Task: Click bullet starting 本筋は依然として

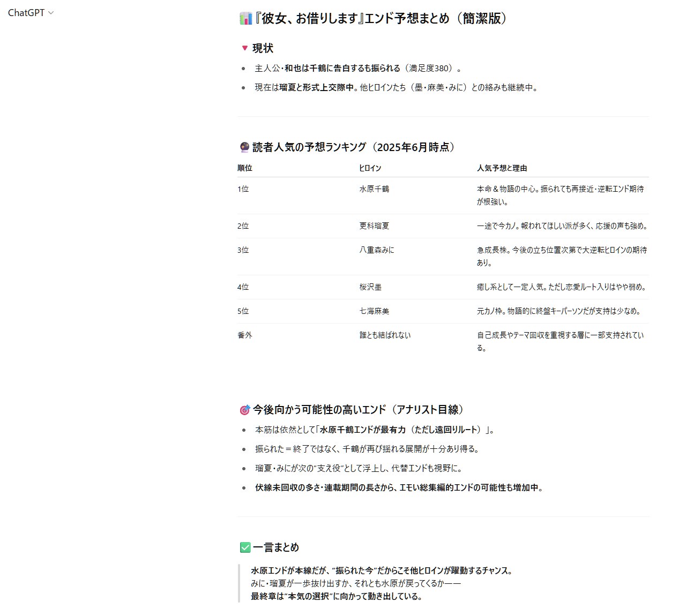Action: click(x=375, y=430)
